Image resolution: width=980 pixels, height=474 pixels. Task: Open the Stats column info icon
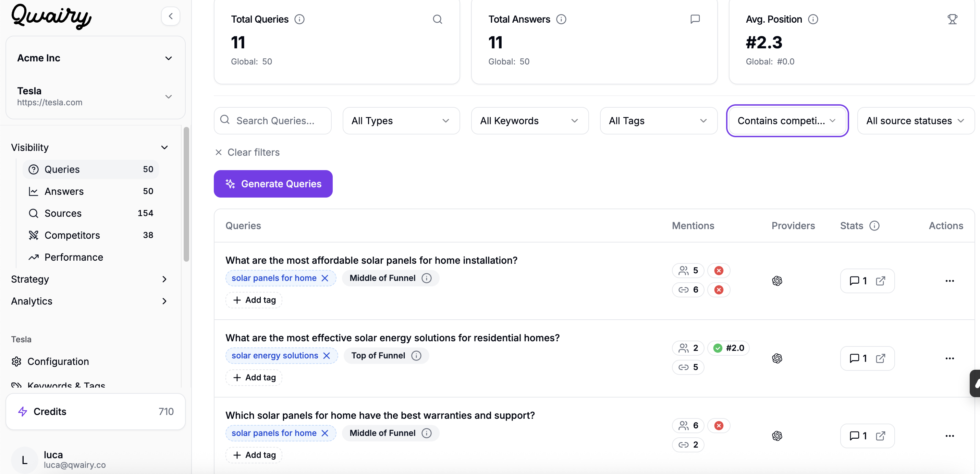[874, 226]
